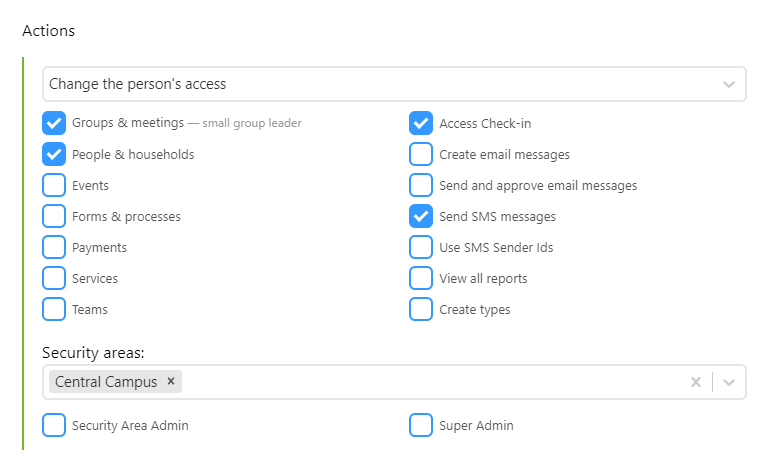Untick Send SMS messages
The width and height of the screenshot is (770, 466).
[x=421, y=216]
